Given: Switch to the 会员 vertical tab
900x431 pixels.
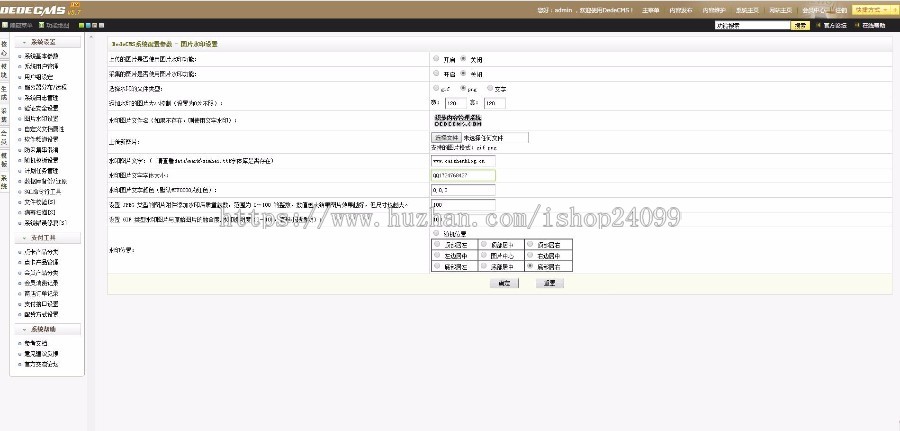Looking at the screenshot, I should click(x=4, y=137).
